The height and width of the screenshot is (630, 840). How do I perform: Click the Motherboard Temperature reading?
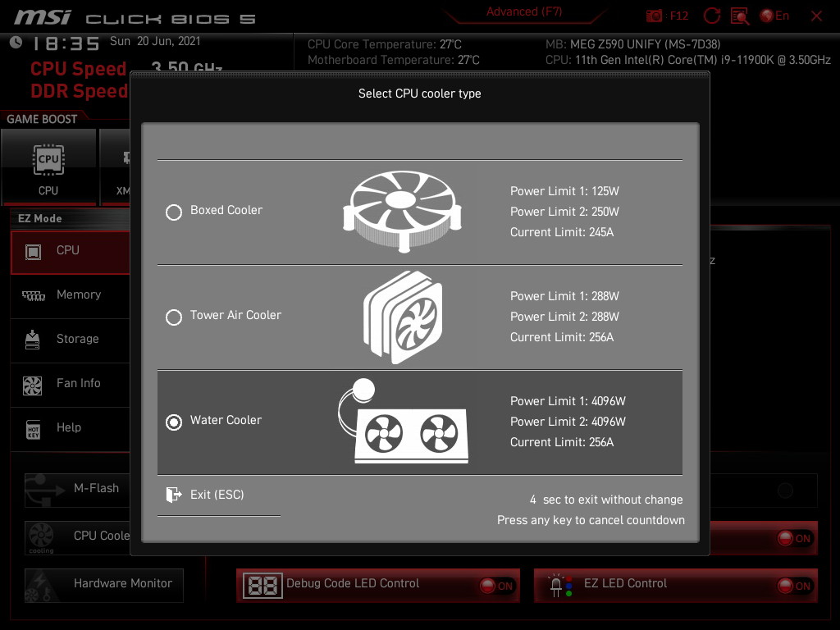393,60
